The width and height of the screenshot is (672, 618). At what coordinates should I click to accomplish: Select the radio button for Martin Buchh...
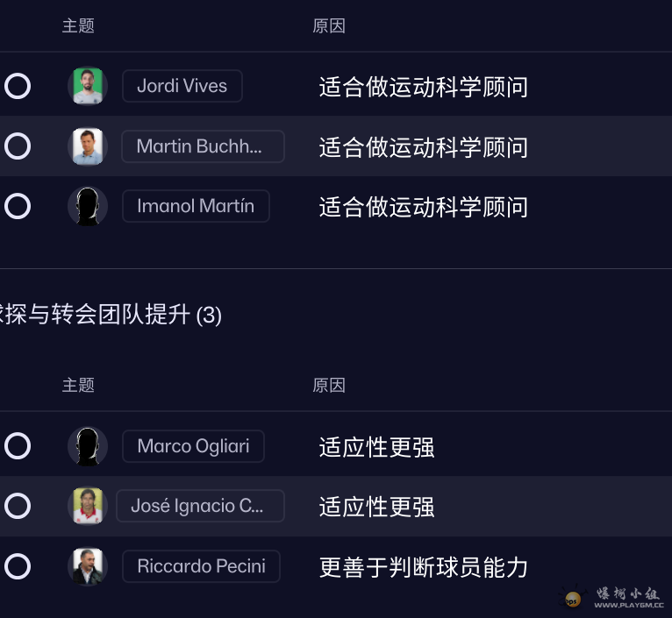[18, 146]
